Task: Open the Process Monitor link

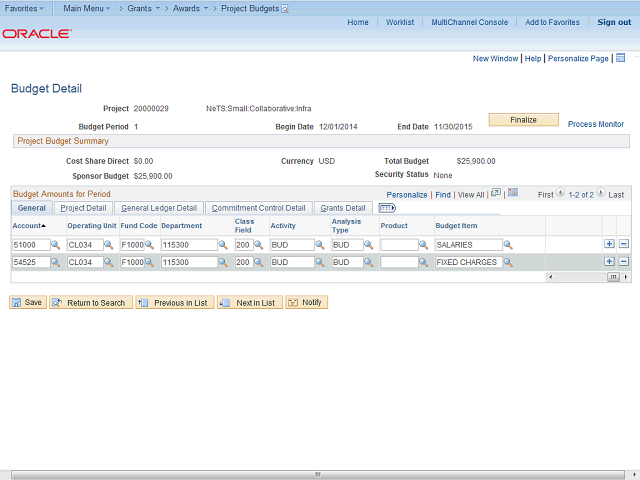Action: pyautogui.click(x=596, y=124)
